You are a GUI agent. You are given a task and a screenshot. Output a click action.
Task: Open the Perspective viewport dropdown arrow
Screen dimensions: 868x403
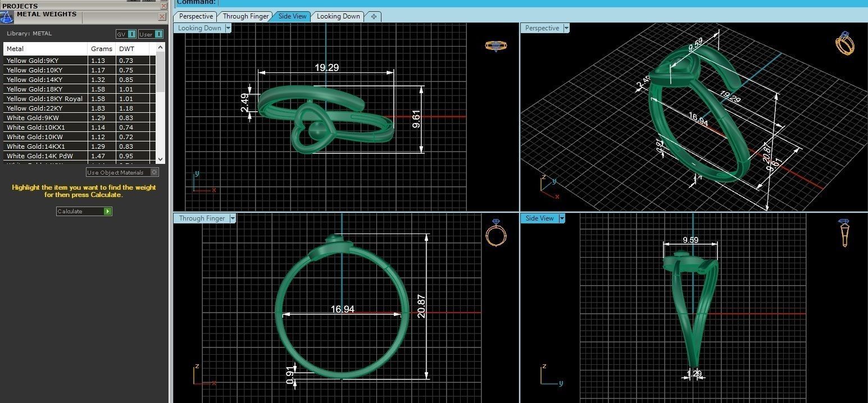(x=566, y=28)
